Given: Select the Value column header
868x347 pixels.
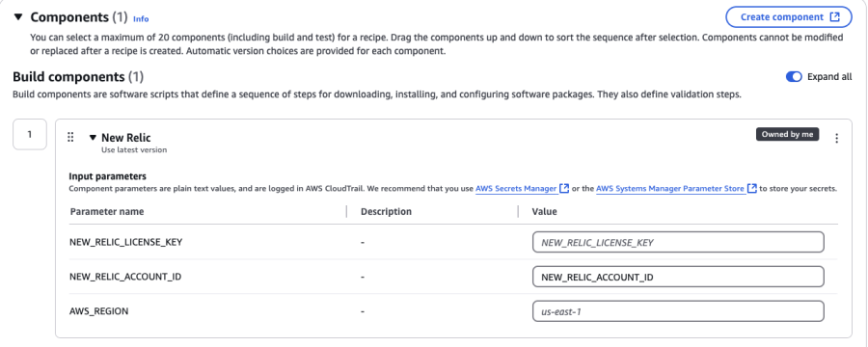Looking at the screenshot, I should 544,211.
